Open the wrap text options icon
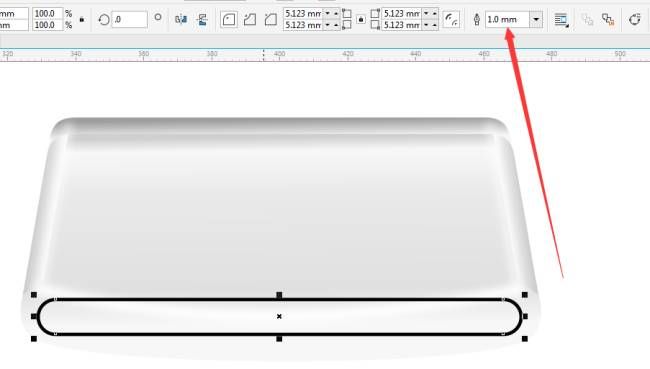The height and width of the screenshot is (369, 650). (x=561, y=19)
